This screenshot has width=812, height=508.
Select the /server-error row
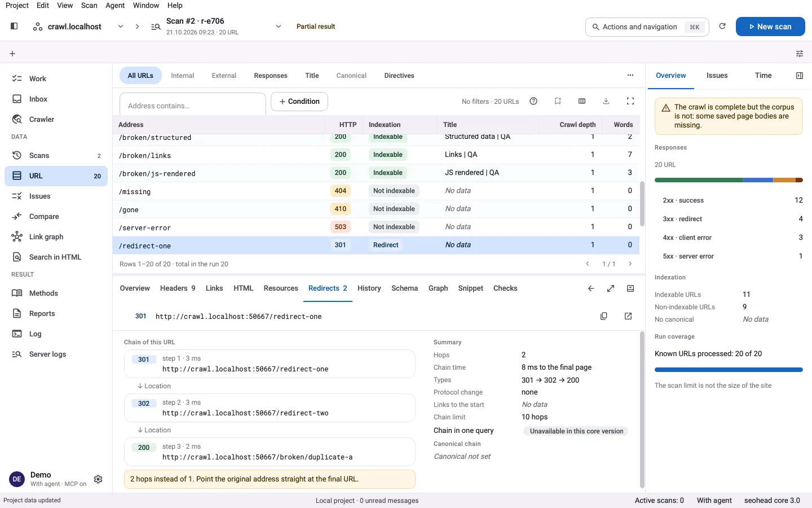point(377,227)
